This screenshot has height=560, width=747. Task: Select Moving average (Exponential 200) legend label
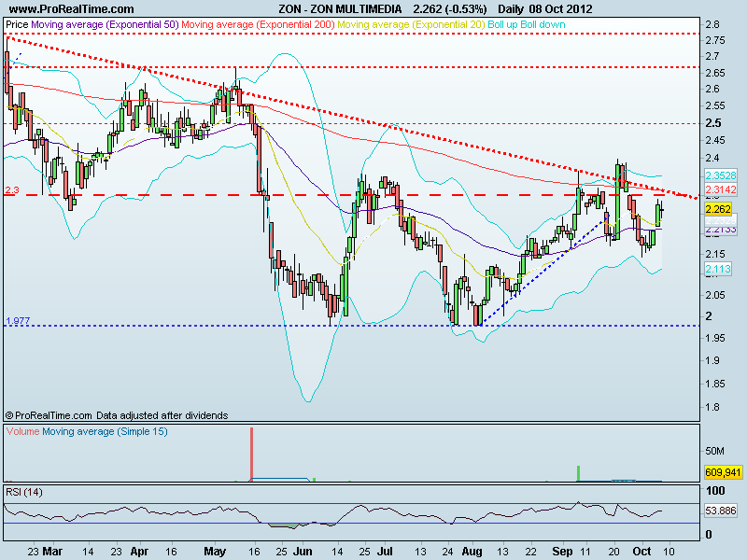click(258, 24)
